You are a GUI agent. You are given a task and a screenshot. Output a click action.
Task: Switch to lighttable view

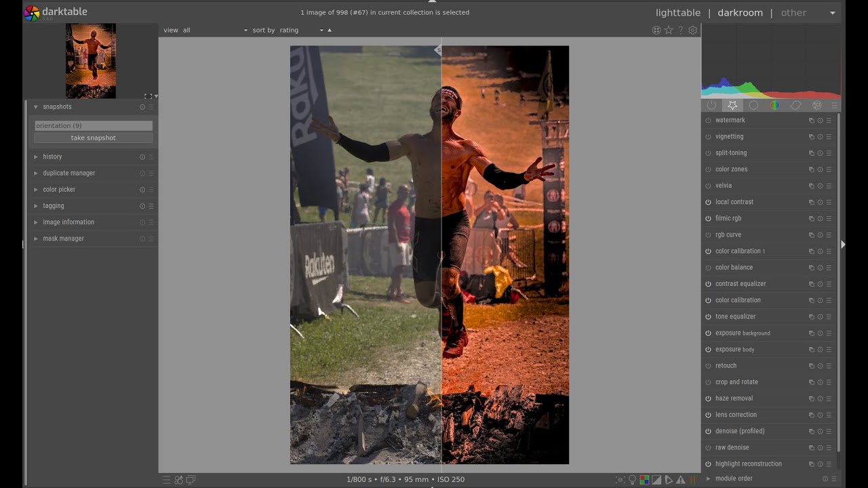pyautogui.click(x=678, y=13)
